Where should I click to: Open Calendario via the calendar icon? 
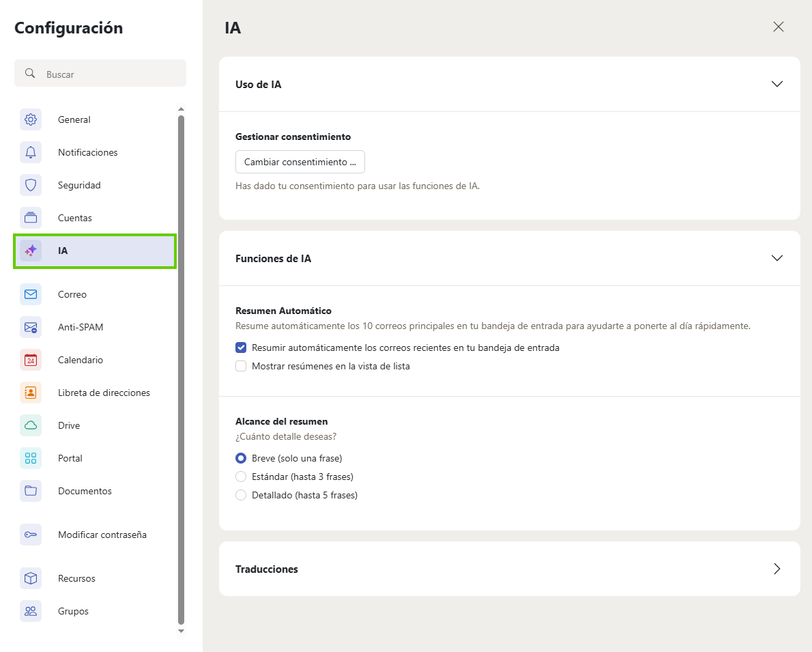pos(31,360)
